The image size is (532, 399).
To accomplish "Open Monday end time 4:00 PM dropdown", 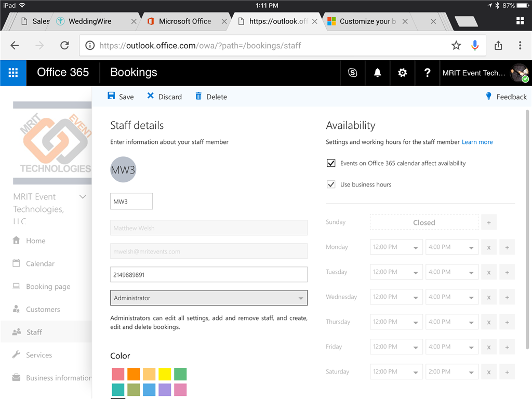I will (x=451, y=247).
